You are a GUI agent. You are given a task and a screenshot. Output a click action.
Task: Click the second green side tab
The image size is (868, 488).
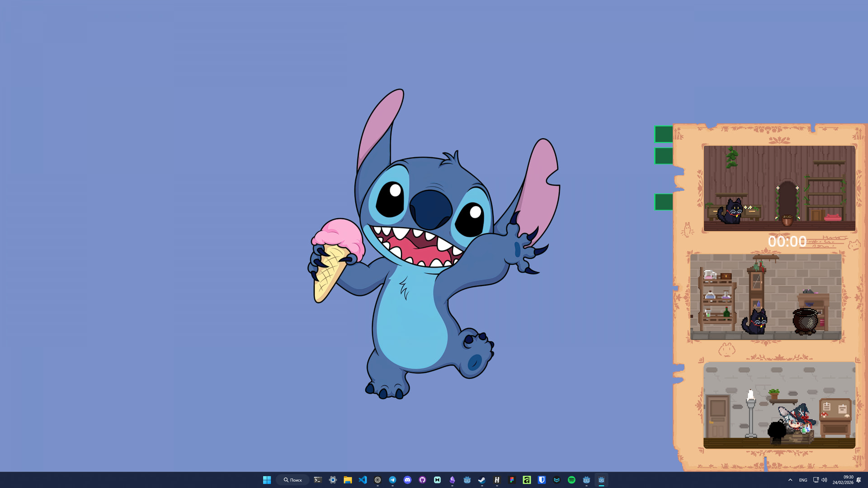point(663,156)
